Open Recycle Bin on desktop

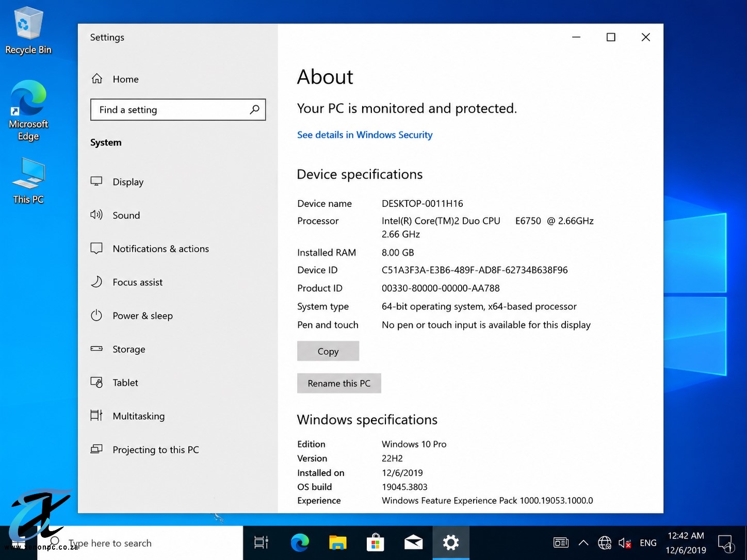click(x=28, y=31)
